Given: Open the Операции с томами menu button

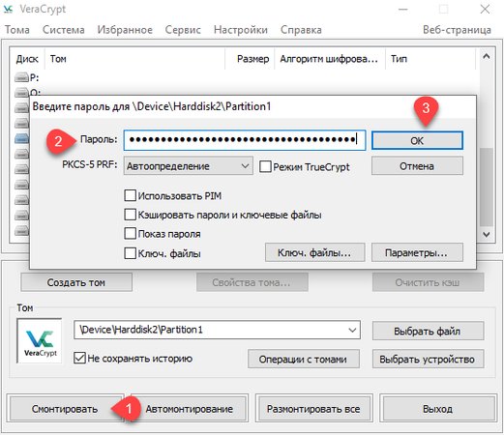Looking at the screenshot, I should [303, 359].
